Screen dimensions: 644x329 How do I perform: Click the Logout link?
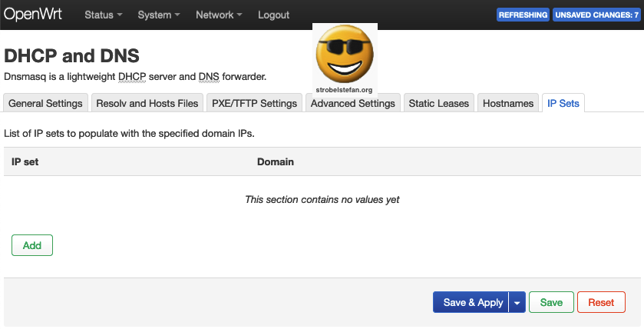273,15
